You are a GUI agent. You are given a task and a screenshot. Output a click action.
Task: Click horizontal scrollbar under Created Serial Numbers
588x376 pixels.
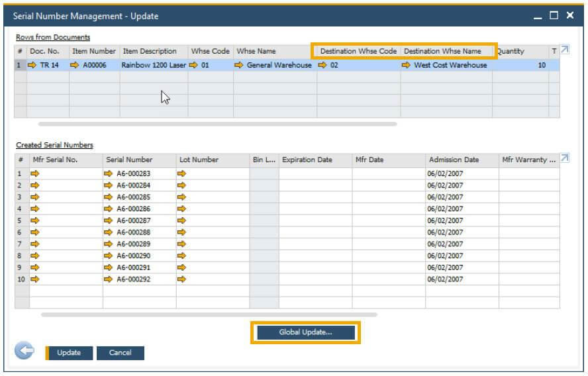209,315
